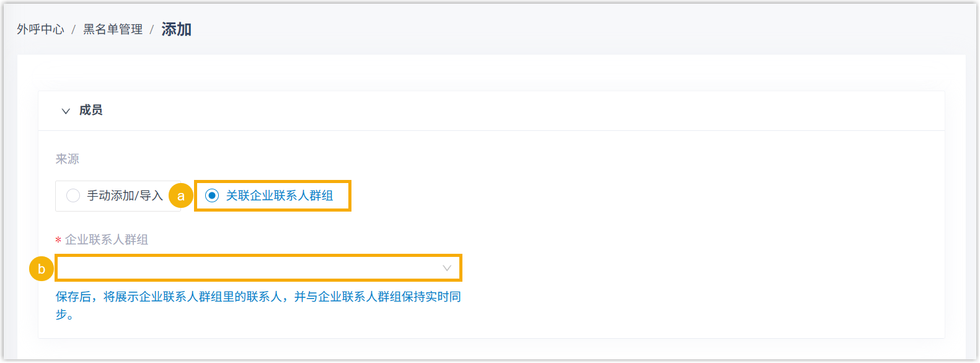Viewport: 980px width, 363px height.
Task: Click the dropdown arrow in group selector
Action: pos(447,268)
